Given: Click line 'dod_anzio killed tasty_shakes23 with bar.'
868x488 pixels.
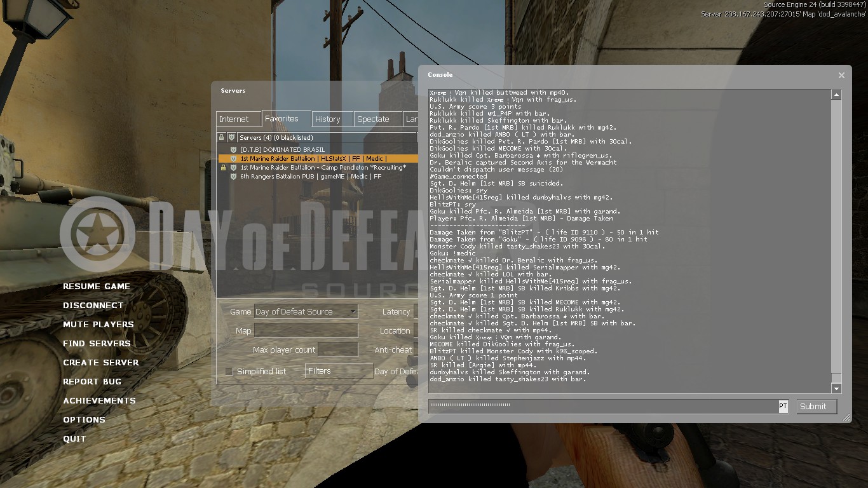Looking at the screenshot, I should [508, 379].
